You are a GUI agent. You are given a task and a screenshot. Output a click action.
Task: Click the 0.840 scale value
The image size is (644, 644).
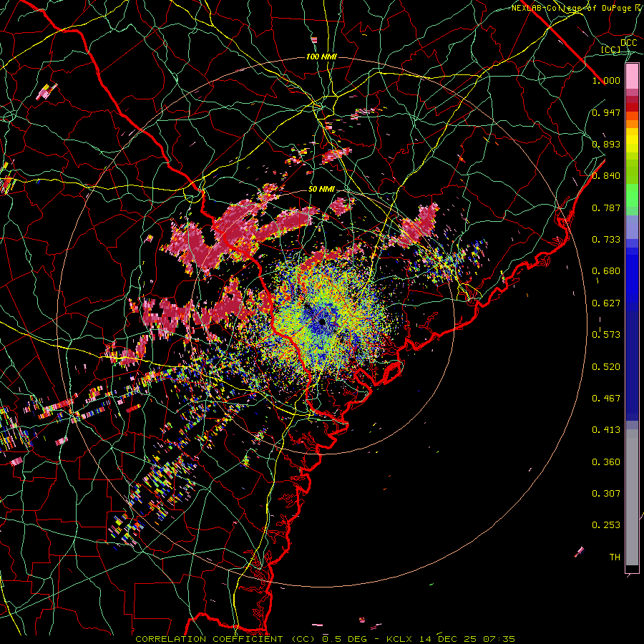(606, 176)
